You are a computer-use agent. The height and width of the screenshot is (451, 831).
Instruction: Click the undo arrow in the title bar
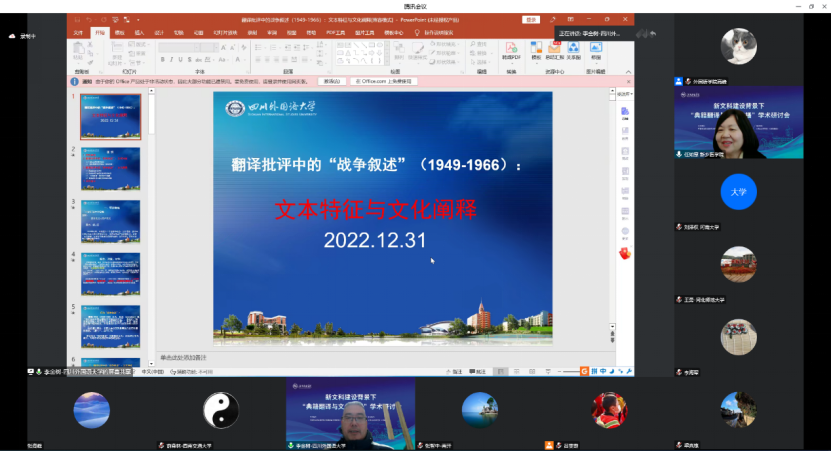pyautogui.click(x=90, y=19)
